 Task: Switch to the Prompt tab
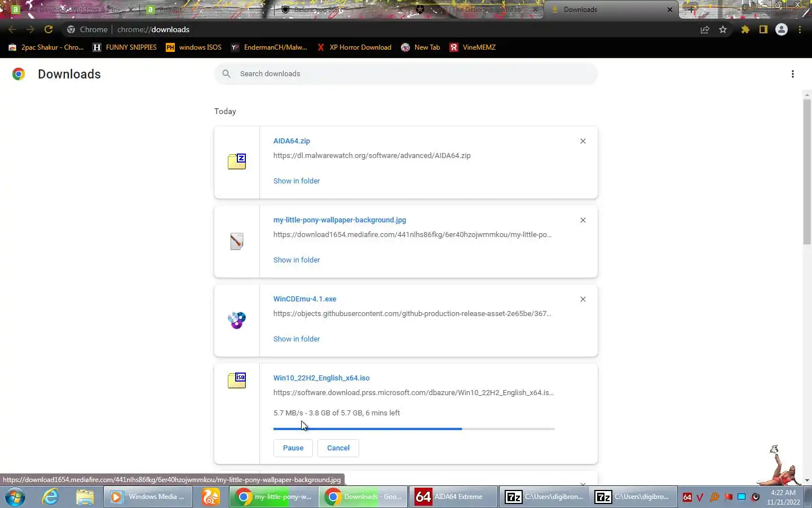[206, 10]
